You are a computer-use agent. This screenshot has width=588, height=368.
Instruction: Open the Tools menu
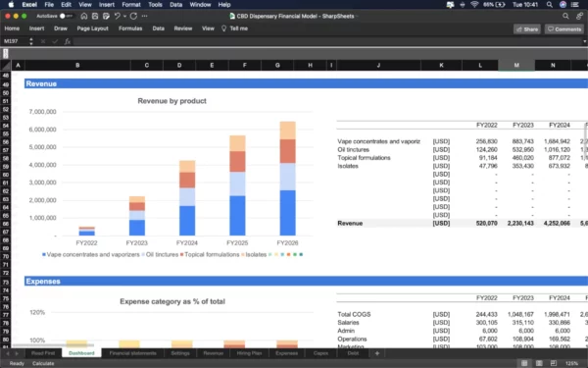155,5
